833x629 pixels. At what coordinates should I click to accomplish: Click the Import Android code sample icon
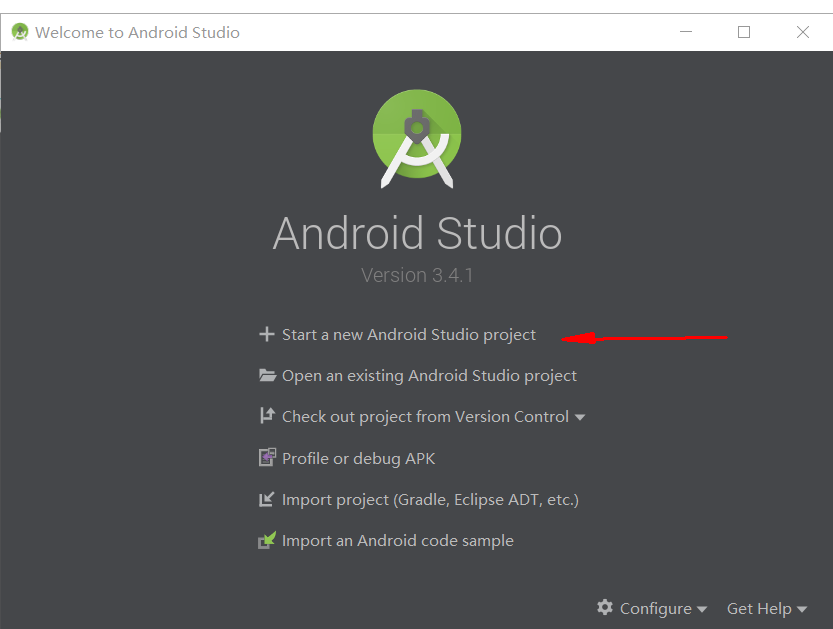[267, 540]
